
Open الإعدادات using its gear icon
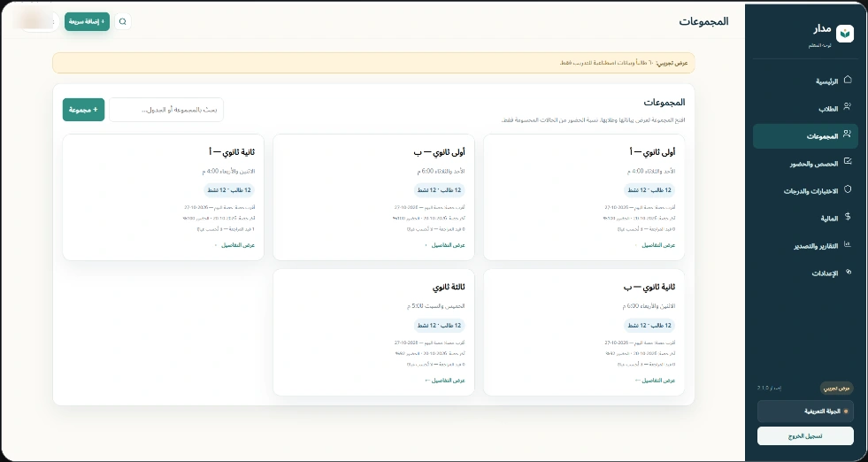click(x=848, y=273)
